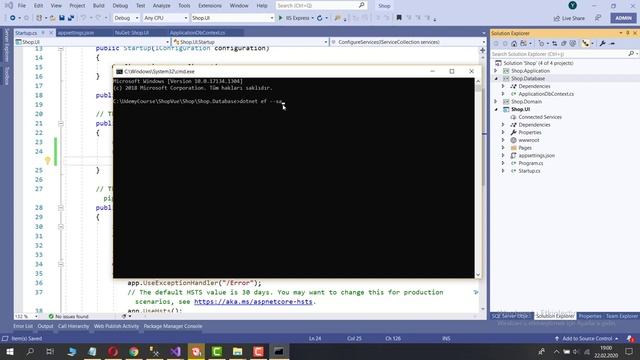Open the Error List tab
The height and width of the screenshot is (360, 640).
click(23, 326)
